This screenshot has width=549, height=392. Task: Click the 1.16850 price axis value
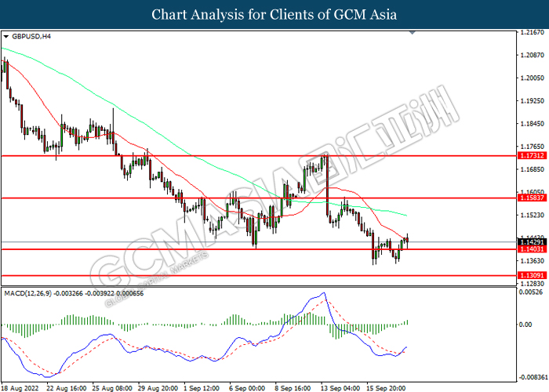coord(533,169)
